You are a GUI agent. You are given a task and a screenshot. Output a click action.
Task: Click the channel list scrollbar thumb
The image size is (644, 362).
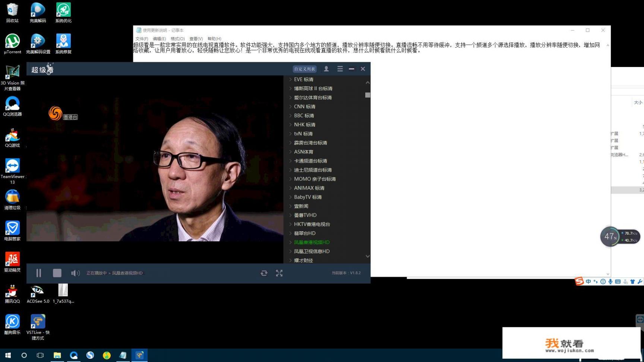(x=368, y=95)
